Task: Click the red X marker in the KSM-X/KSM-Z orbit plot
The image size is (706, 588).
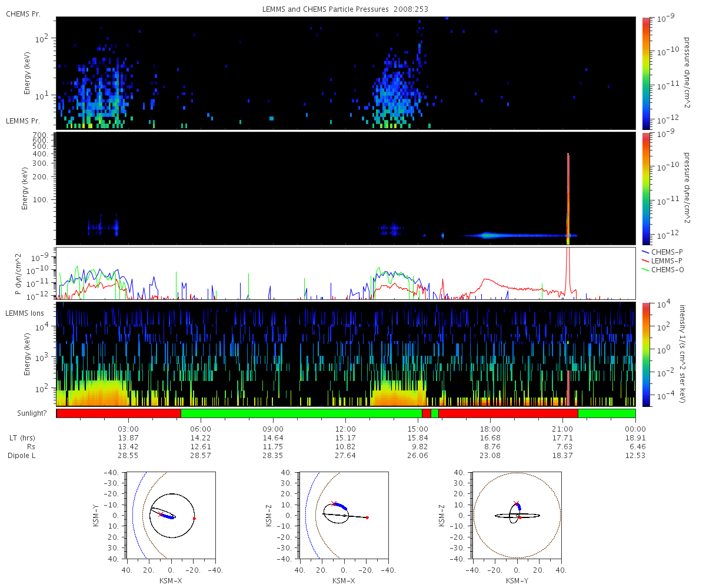Action: pyautogui.click(x=334, y=504)
